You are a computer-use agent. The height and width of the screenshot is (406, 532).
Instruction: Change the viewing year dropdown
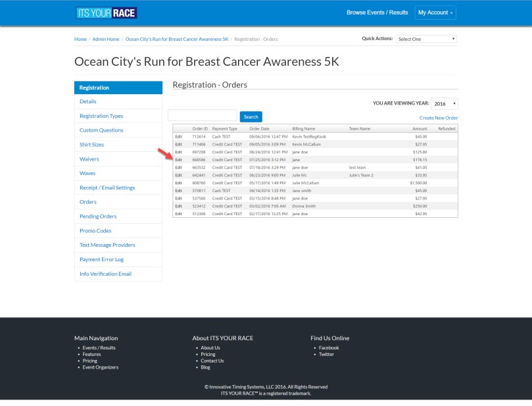(445, 103)
